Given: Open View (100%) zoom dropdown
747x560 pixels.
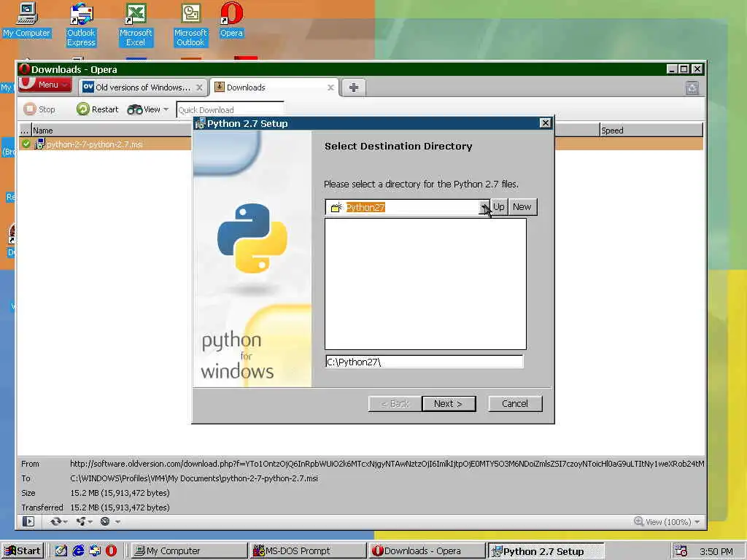Looking at the screenshot, I should pos(667,522).
